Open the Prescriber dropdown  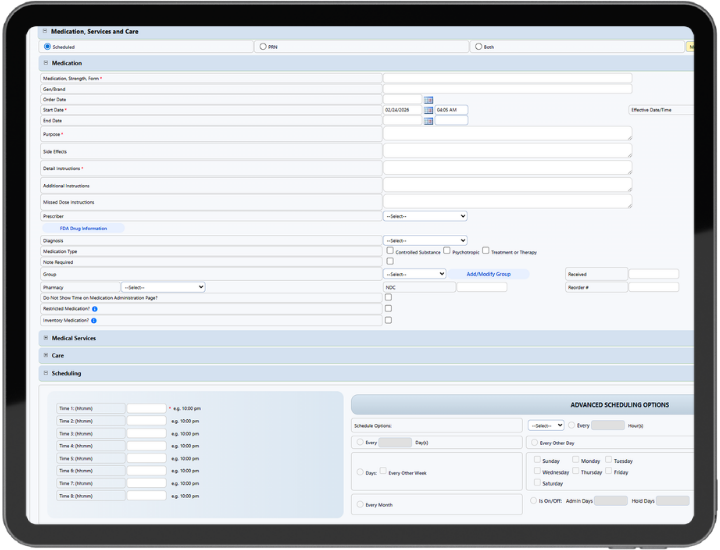point(425,216)
